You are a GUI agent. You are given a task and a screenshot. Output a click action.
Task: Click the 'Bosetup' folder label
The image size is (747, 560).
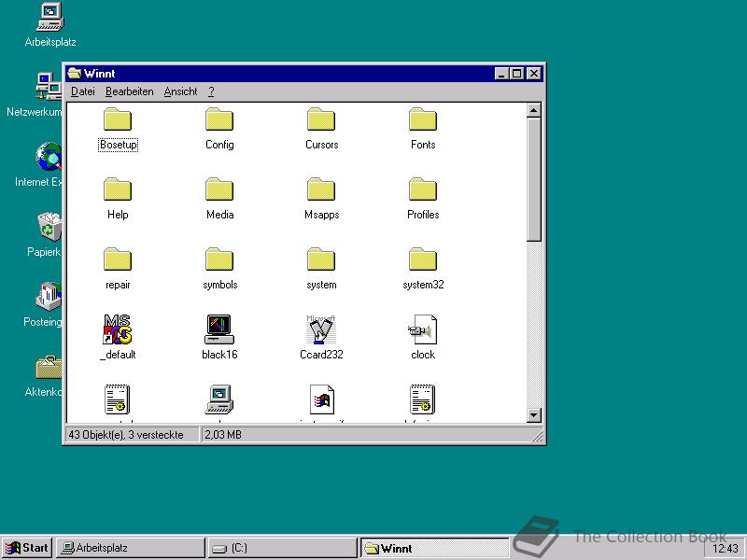[x=119, y=145]
